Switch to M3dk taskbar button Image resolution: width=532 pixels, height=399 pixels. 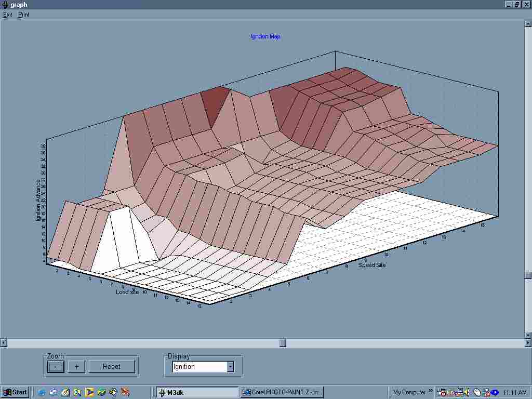(197, 393)
